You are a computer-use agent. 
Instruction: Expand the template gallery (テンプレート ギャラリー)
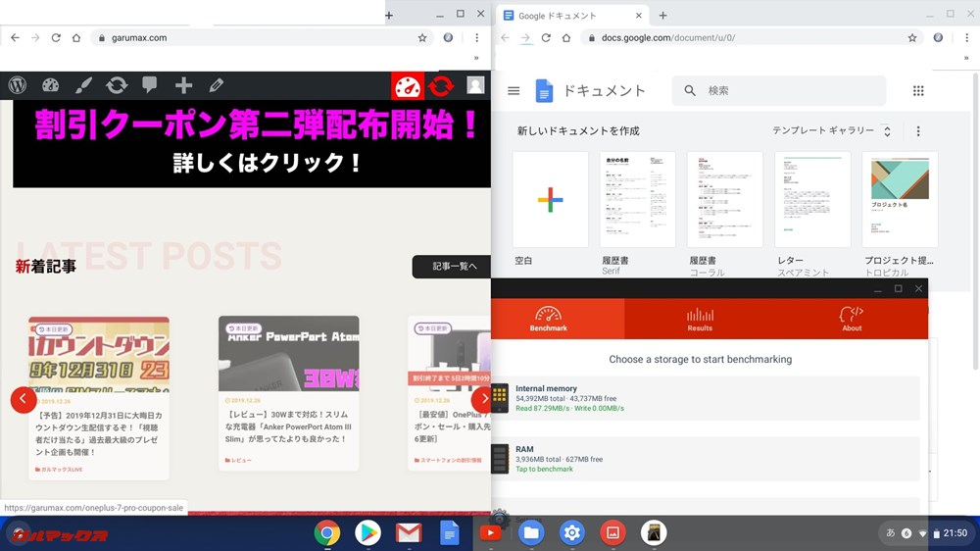[x=831, y=130]
